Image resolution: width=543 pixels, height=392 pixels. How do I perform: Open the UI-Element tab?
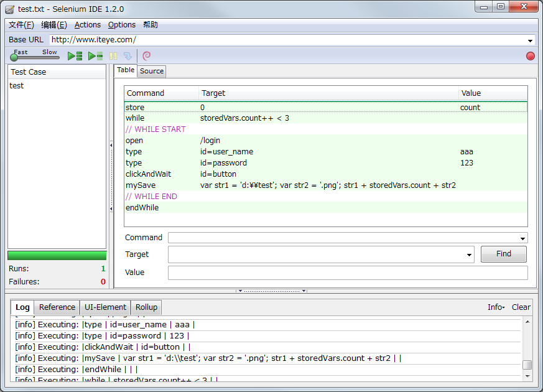click(105, 307)
